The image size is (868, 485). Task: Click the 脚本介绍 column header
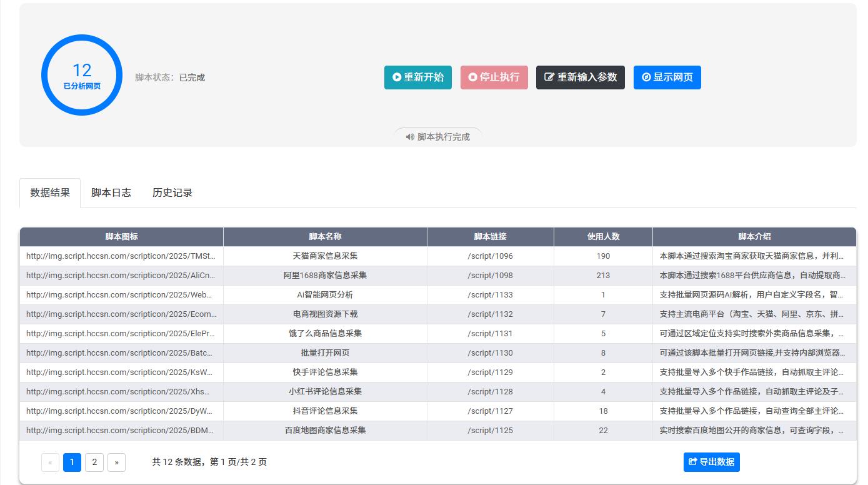(x=754, y=237)
